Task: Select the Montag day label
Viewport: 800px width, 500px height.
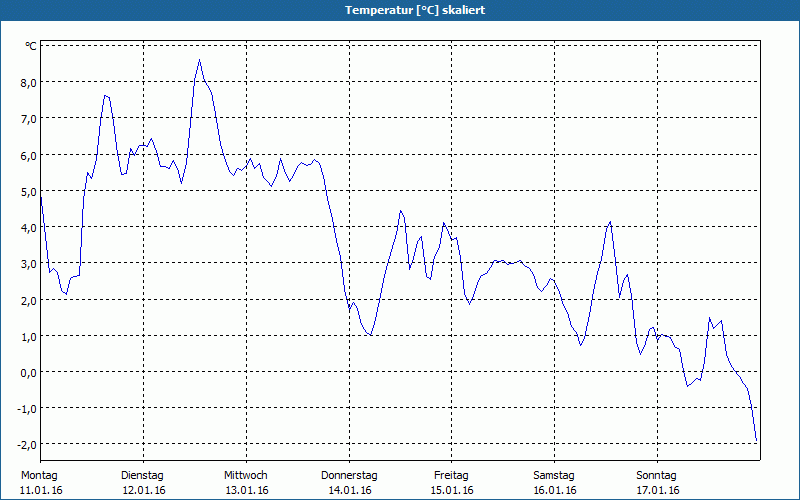Action: pyautogui.click(x=39, y=475)
